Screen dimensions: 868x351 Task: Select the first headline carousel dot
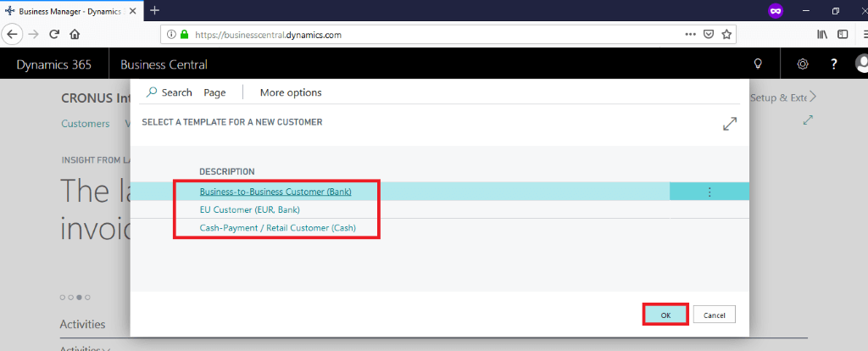tap(63, 298)
